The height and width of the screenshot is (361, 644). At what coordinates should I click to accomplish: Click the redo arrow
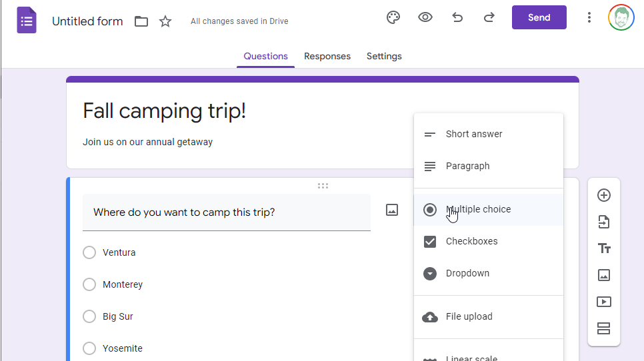(x=489, y=18)
